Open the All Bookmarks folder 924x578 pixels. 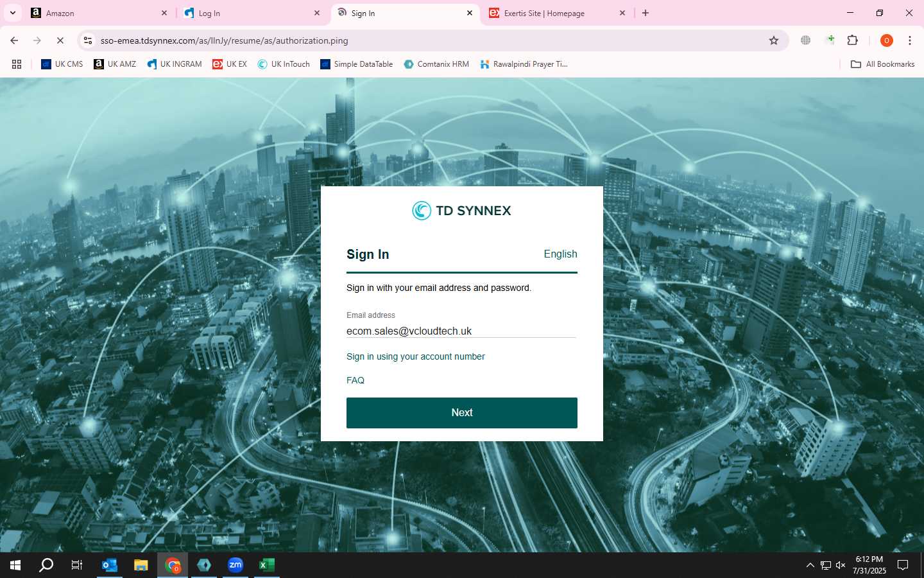click(x=882, y=64)
